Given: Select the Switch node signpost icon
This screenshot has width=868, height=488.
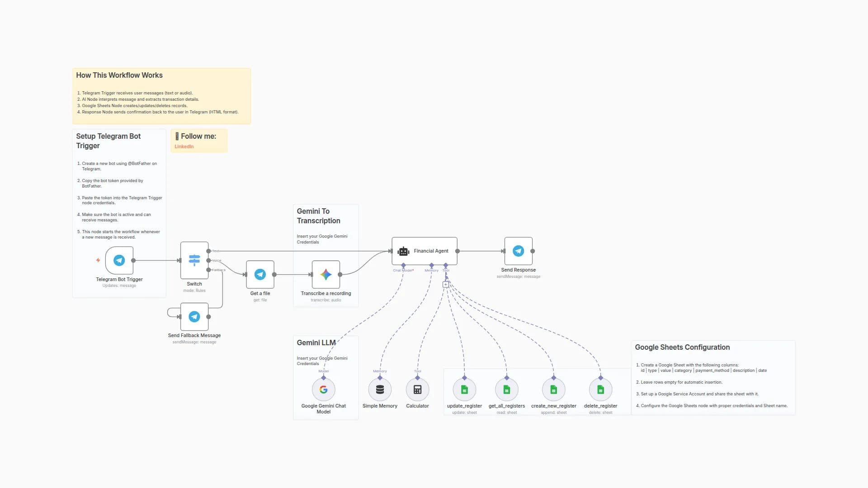Looking at the screenshot, I should click(194, 260).
